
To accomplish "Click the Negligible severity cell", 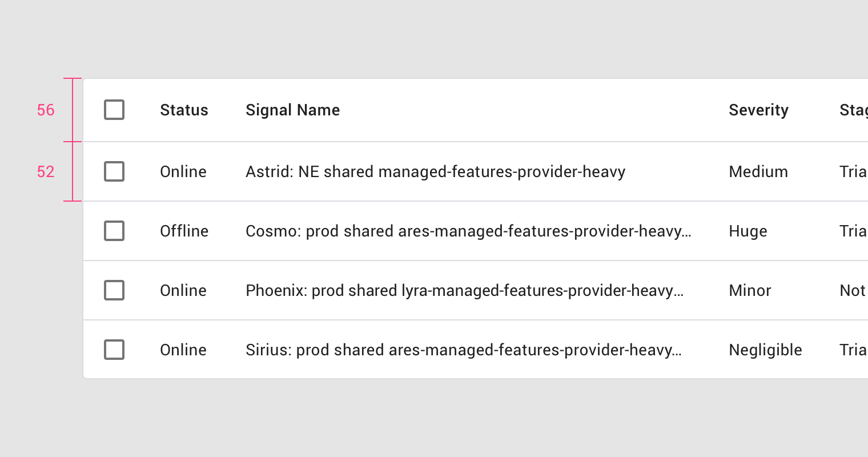I will pyautogui.click(x=765, y=350).
